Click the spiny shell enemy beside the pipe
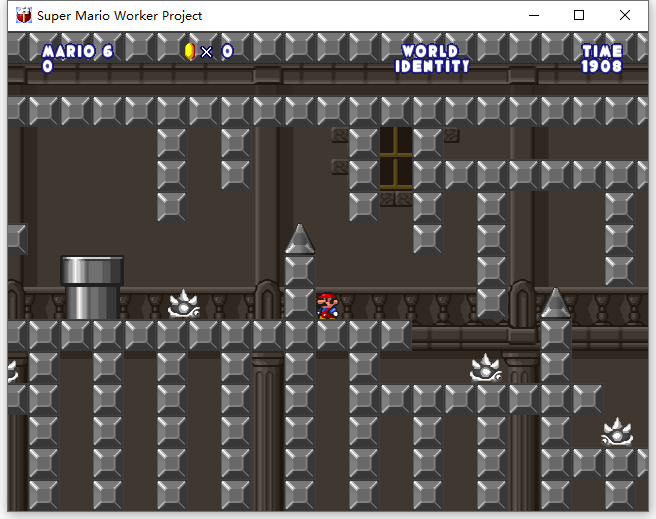The width and height of the screenshot is (656, 519). click(x=184, y=304)
